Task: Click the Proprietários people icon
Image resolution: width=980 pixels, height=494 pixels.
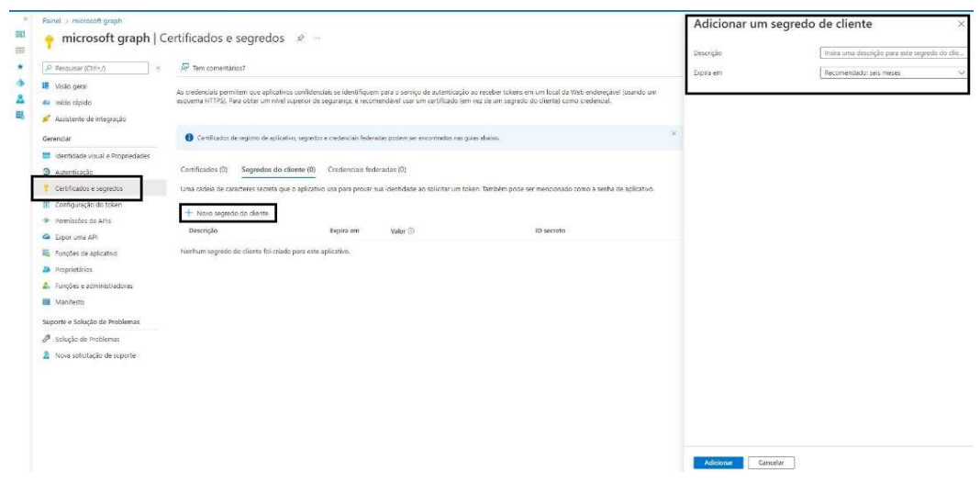Action: pos(46,270)
